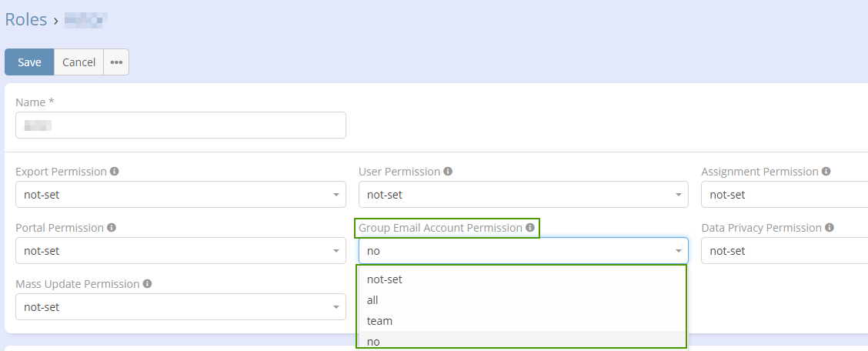868x351 pixels.
Task: Expand the Mass Update Permission dropdown
Action: point(181,307)
